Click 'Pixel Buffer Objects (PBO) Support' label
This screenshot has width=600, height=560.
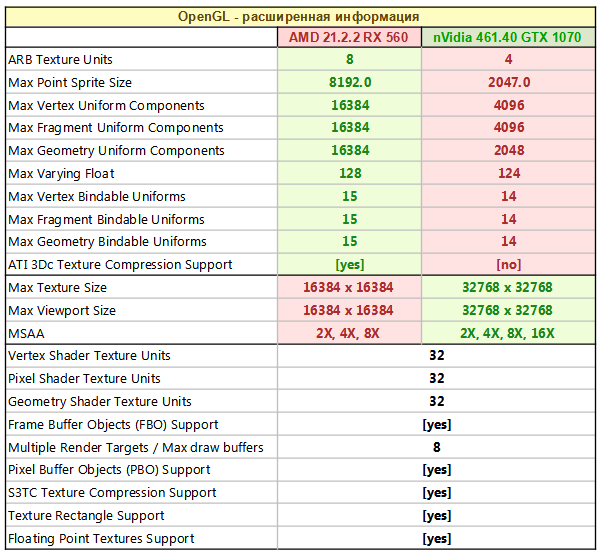[109, 470]
